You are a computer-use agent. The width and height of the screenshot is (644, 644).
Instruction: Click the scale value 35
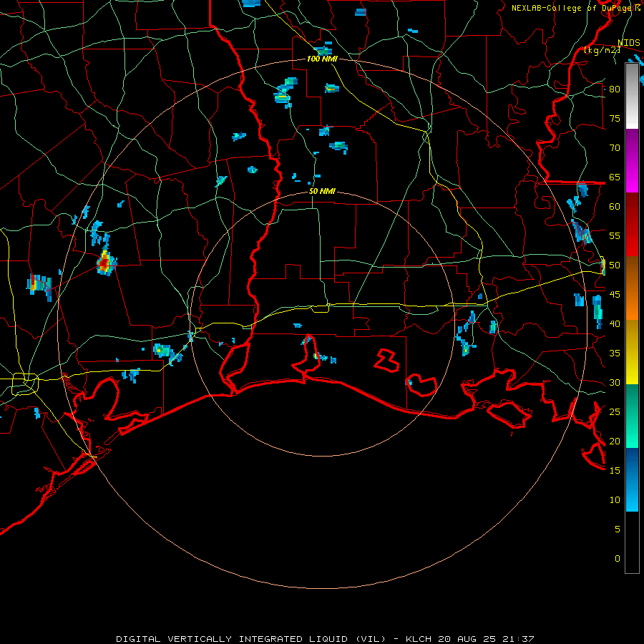(x=615, y=353)
